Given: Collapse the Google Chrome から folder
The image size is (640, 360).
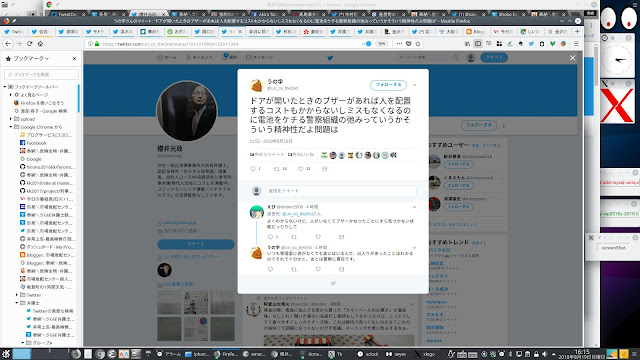Looking at the screenshot, I should click(x=11, y=127).
